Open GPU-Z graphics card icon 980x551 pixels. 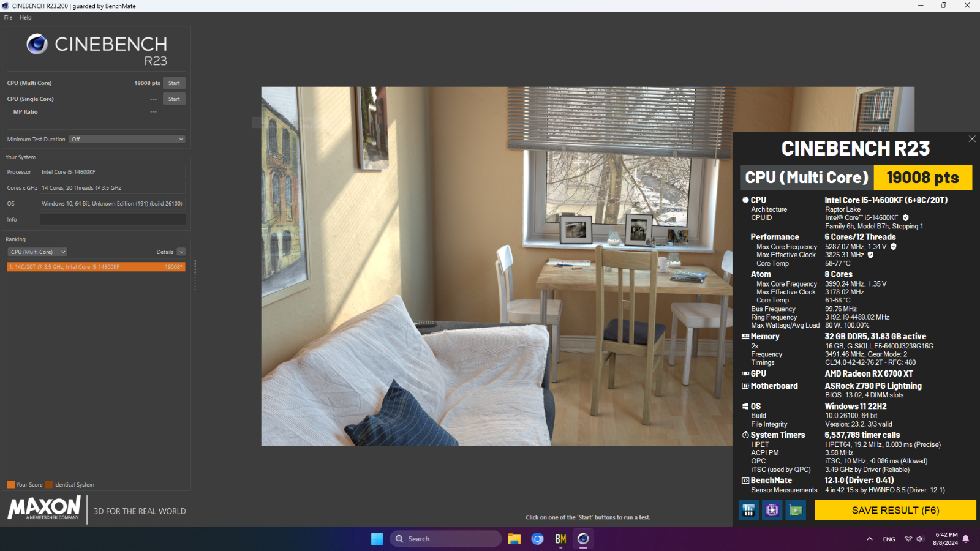tap(796, 510)
